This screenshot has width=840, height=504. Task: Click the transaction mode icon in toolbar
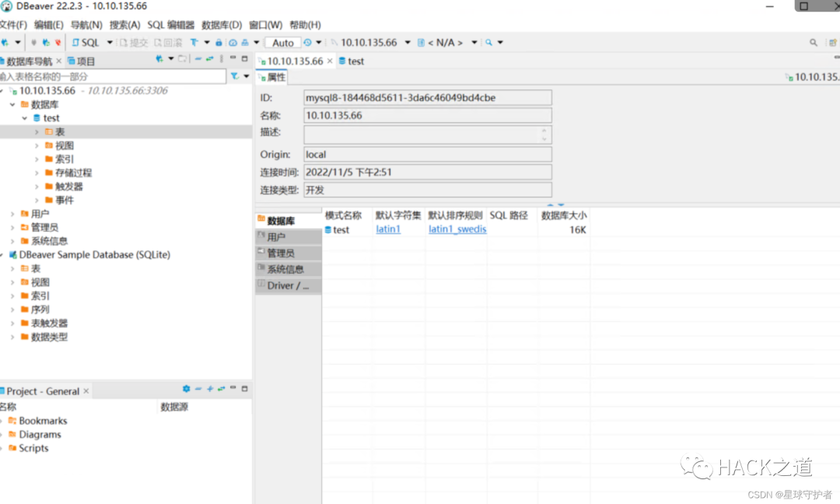point(194,42)
